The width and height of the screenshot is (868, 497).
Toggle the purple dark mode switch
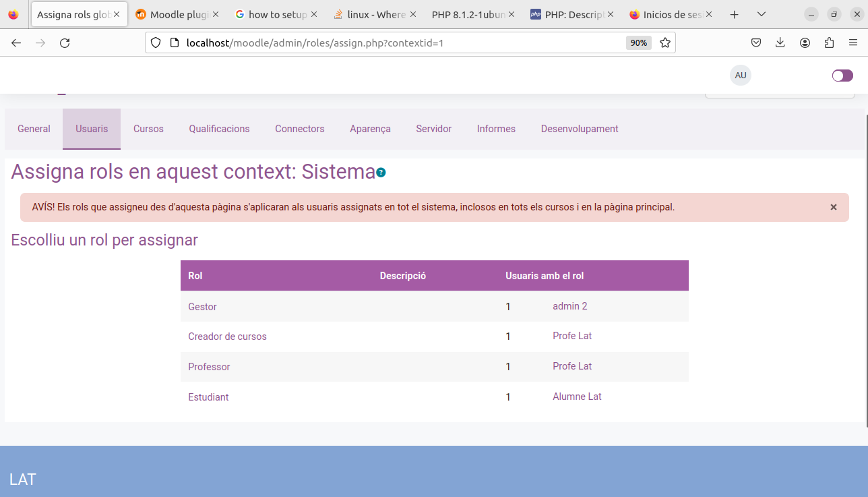(842, 76)
